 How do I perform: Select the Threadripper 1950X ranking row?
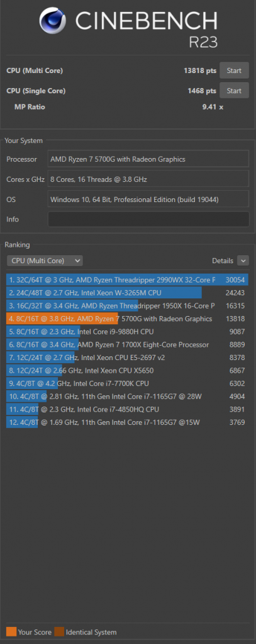coord(127,305)
